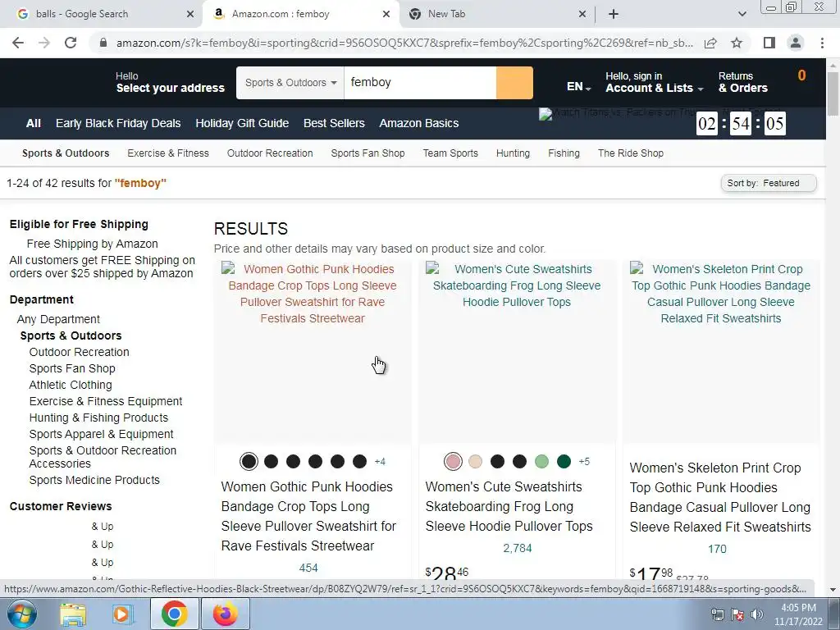Close the New Tab tab
The height and width of the screenshot is (630, 840).
tap(582, 14)
